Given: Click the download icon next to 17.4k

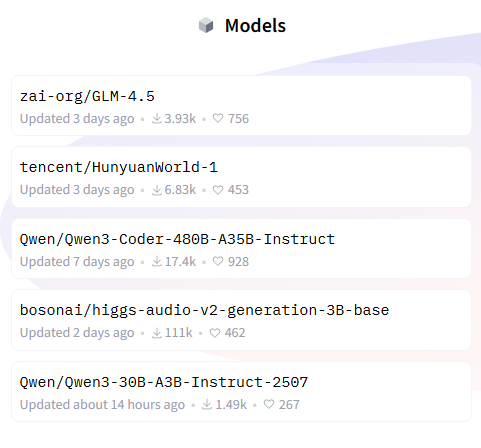Looking at the screenshot, I should point(157,261).
